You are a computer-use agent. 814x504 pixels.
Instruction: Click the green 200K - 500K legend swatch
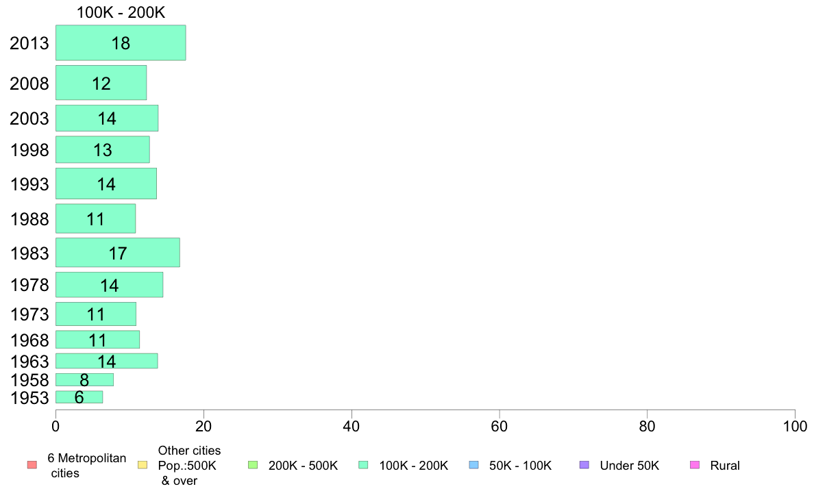(253, 465)
